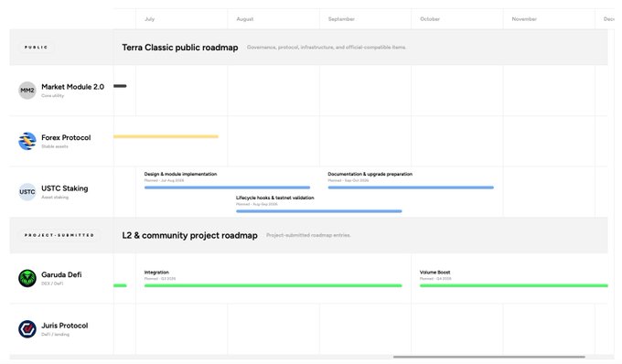Open the Forex Protocol project name
The height and width of the screenshot is (364, 622).
pos(66,137)
